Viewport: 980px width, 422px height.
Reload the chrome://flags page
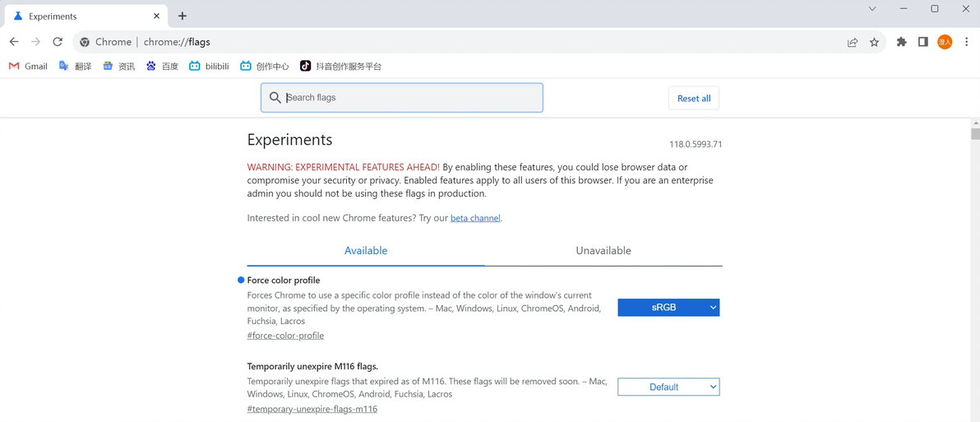tap(58, 42)
